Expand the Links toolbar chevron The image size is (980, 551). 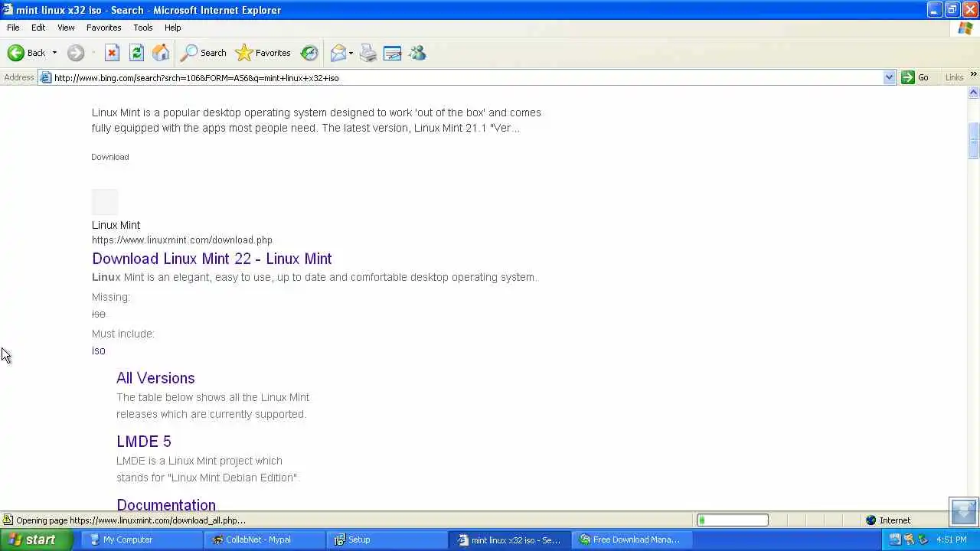tap(974, 75)
